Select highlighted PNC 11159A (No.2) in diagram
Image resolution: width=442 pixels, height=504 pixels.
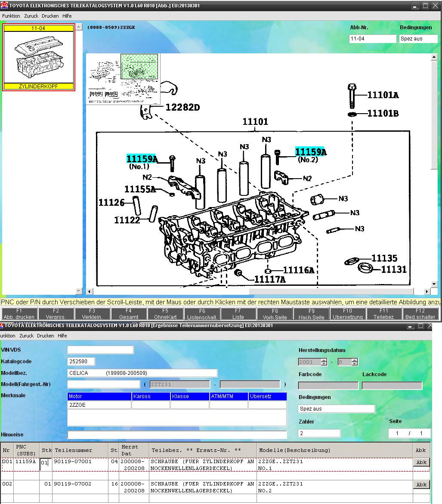(x=311, y=152)
